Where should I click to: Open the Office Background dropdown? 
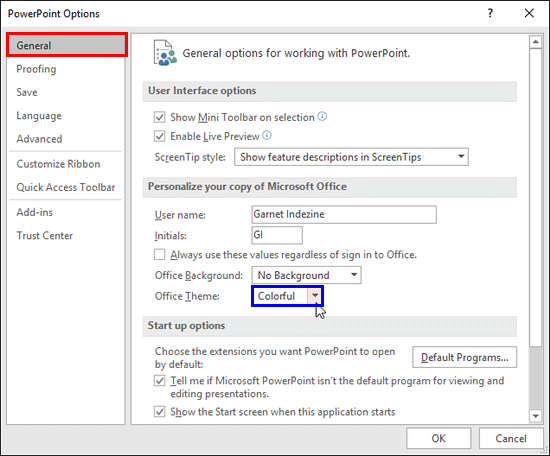(306, 275)
